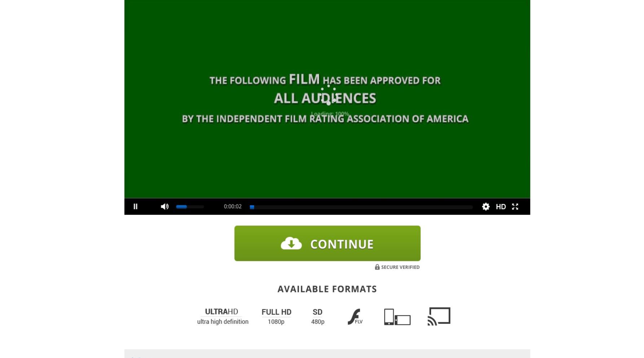Click the loading spinner in the video center
Viewport: 644px width, 358px height.
point(328,95)
